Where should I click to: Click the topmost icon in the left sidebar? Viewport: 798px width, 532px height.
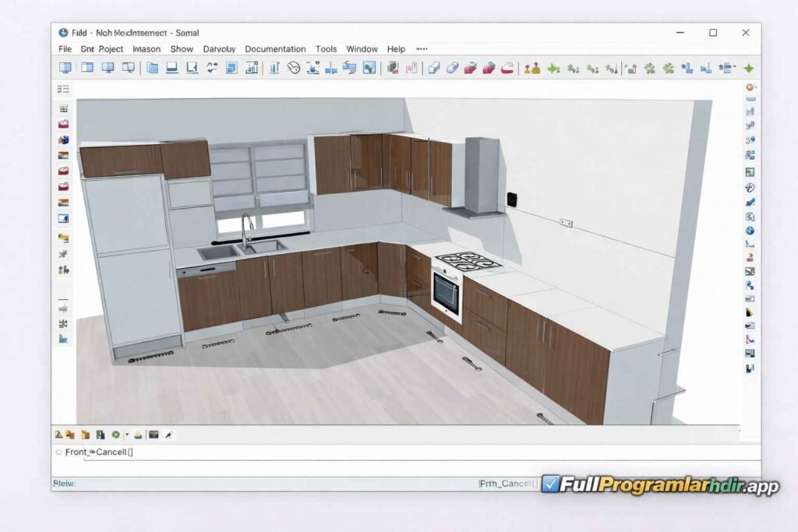coord(64,89)
